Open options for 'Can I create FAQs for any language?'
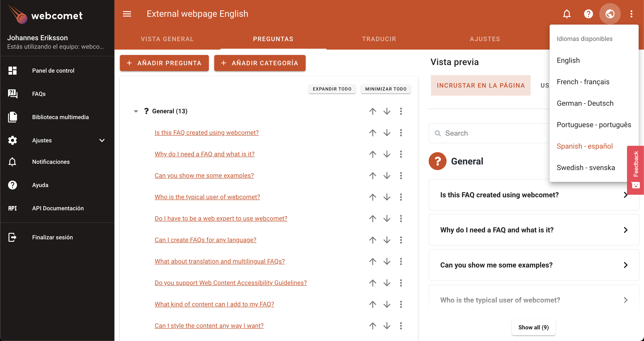Screen dimensions: 644x341 [x=401, y=240]
